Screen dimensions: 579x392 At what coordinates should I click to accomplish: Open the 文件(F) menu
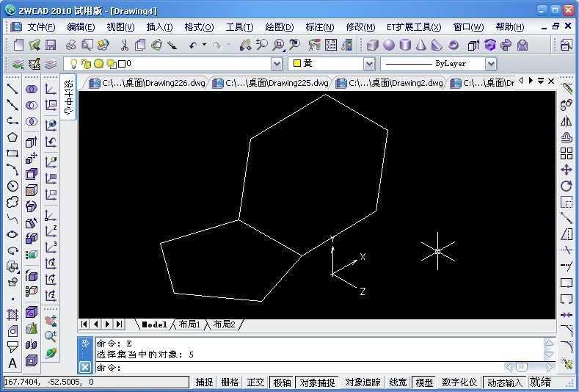click(41, 27)
